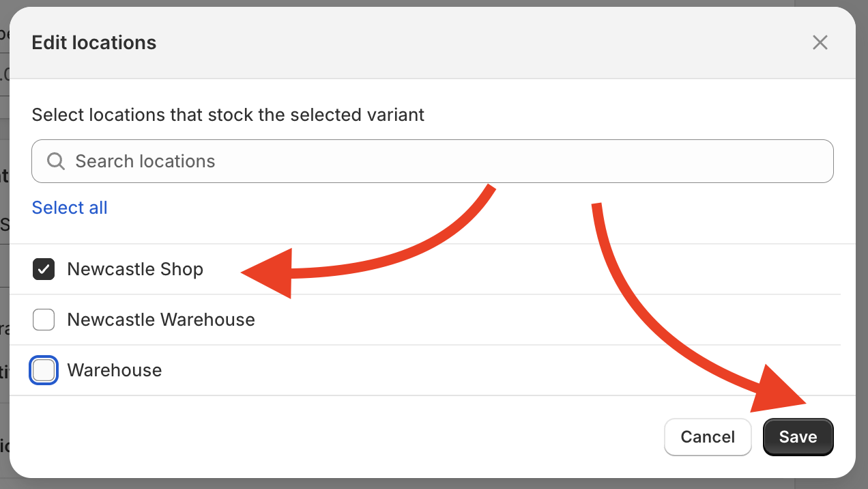The width and height of the screenshot is (868, 489).
Task: Click the Edit locations dialog title
Action: pos(94,42)
